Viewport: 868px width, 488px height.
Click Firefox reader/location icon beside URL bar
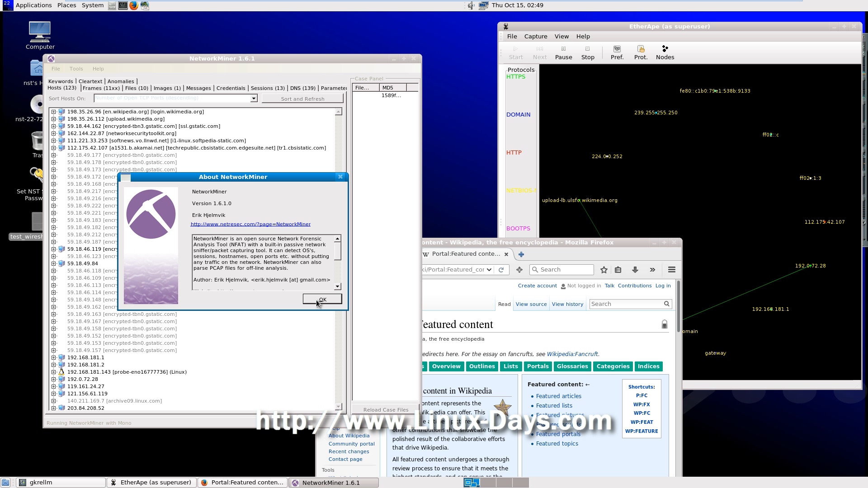click(519, 270)
